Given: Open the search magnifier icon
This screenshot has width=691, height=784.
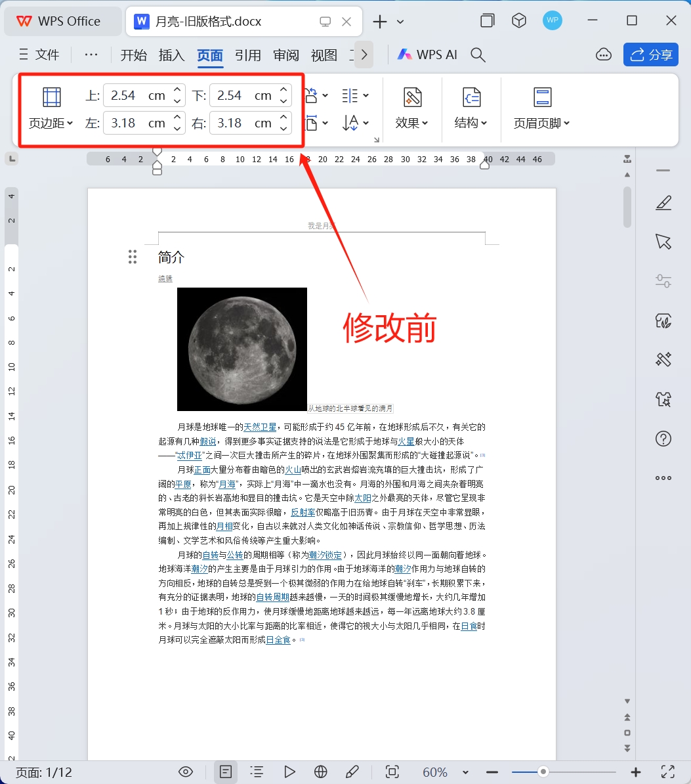Looking at the screenshot, I should [x=478, y=55].
